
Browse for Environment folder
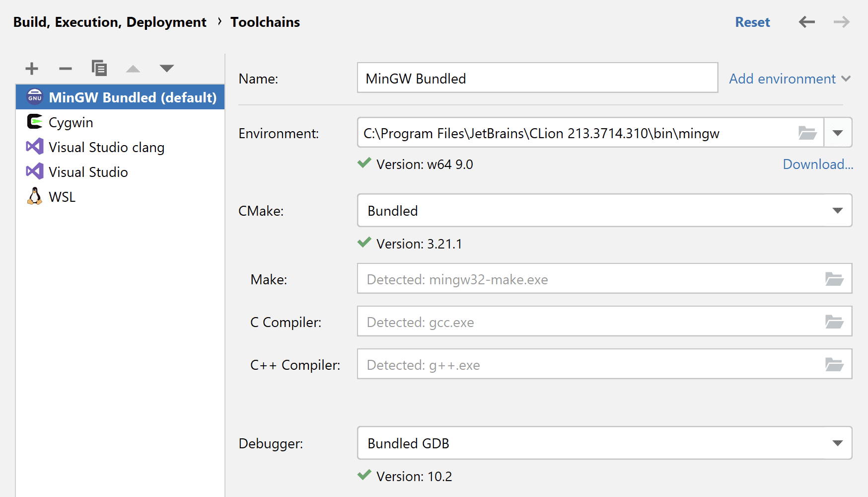click(x=807, y=133)
